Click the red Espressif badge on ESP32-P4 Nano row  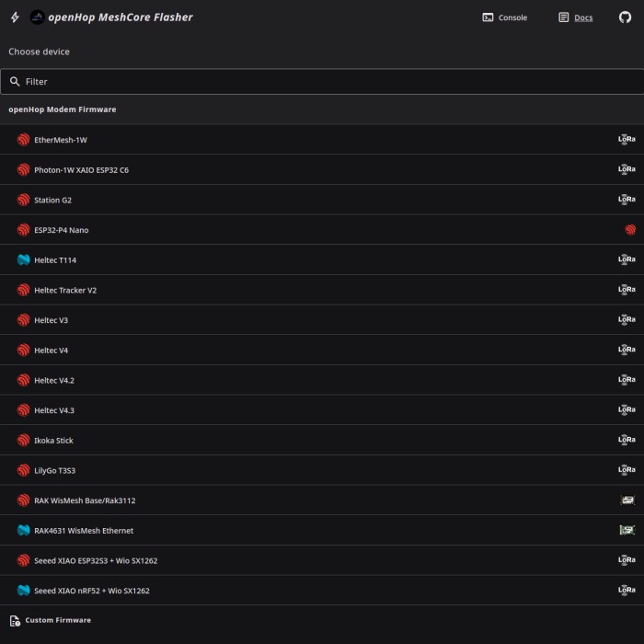630,230
